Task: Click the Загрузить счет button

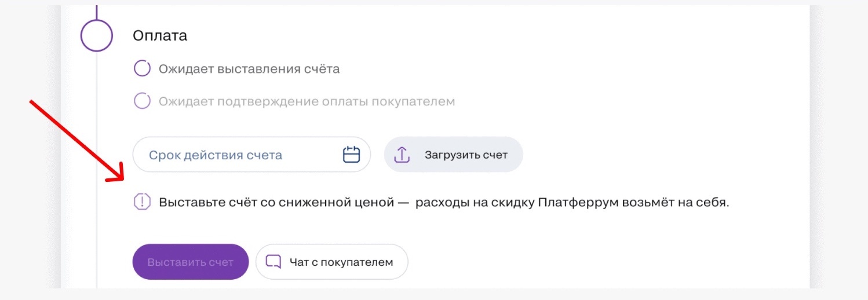Action: 453,155
